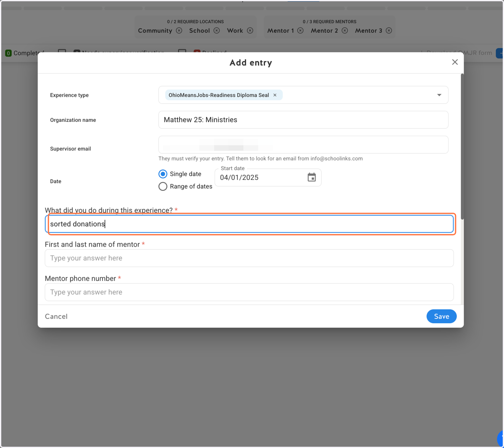
Task: Remove the OhioMeansJobs-Readiness Diploma Seal chip
Action: pyautogui.click(x=275, y=95)
